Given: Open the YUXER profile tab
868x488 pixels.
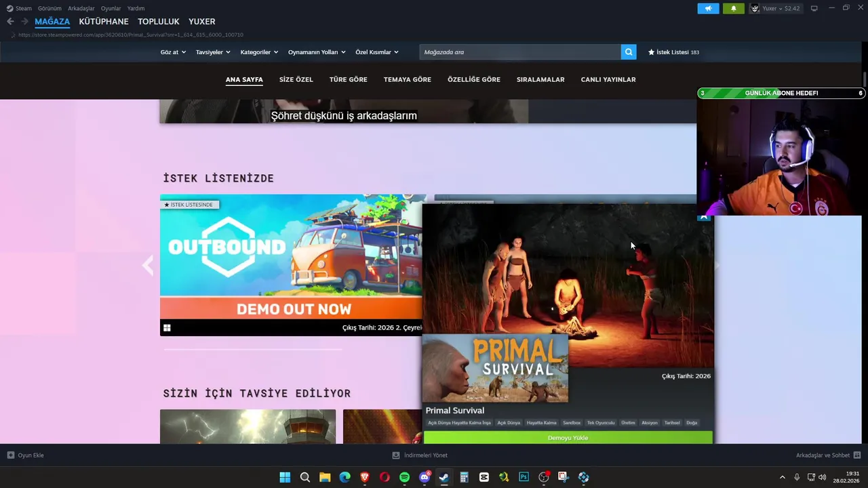Looking at the screenshot, I should pyautogui.click(x=202, y=22).
